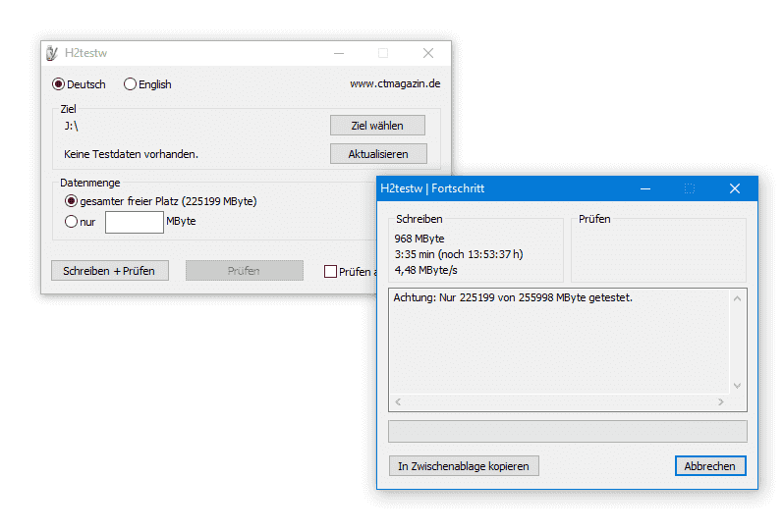This screenshot has width=783, height=532.
Task: Click 'Keine Testdaten vorhanden.' status text
Action: (131, 154)
